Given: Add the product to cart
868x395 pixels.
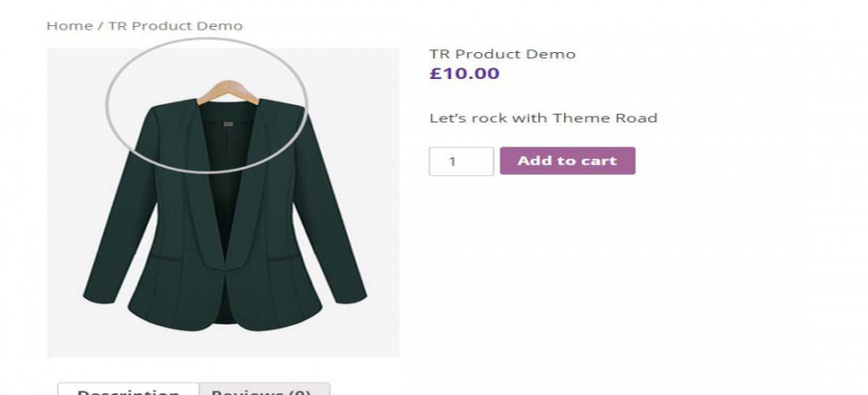Looking at the screenshot, I should click(x=568, y=161).
